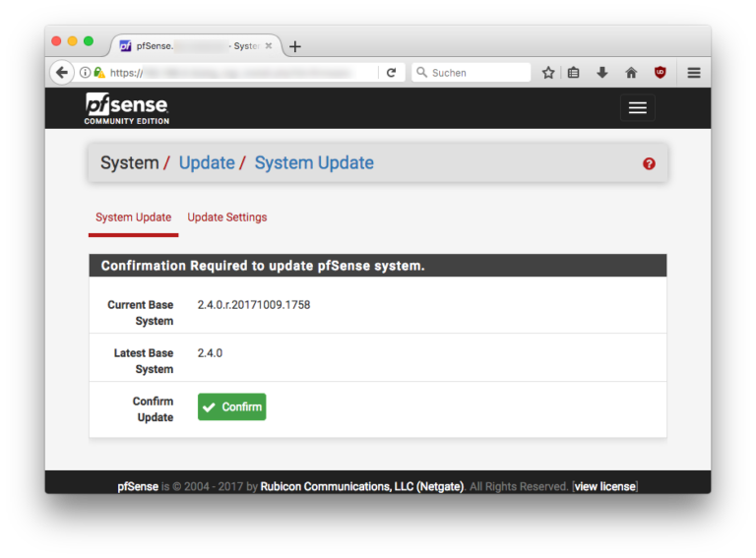Screen dimensions: 756x558
Task: Open a new browser tab with plus
Action: click(295, 46)
